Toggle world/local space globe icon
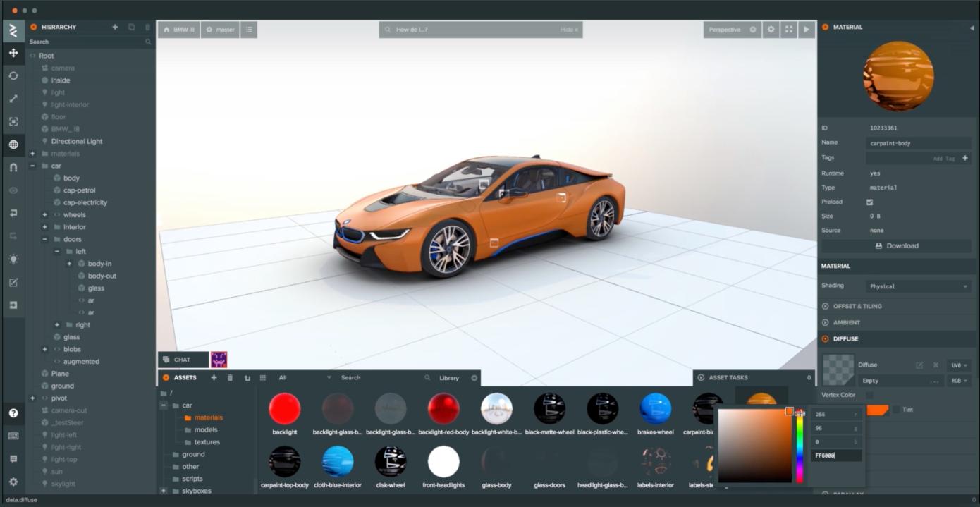Image resolution: width=980 pixels, height=507 pixels. tap(13, 145)
